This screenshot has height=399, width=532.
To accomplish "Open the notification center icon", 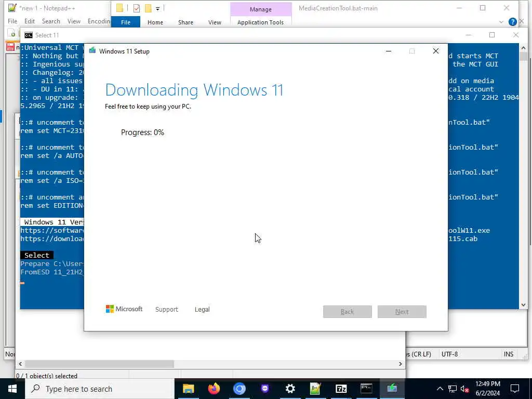I will [515, 389].
